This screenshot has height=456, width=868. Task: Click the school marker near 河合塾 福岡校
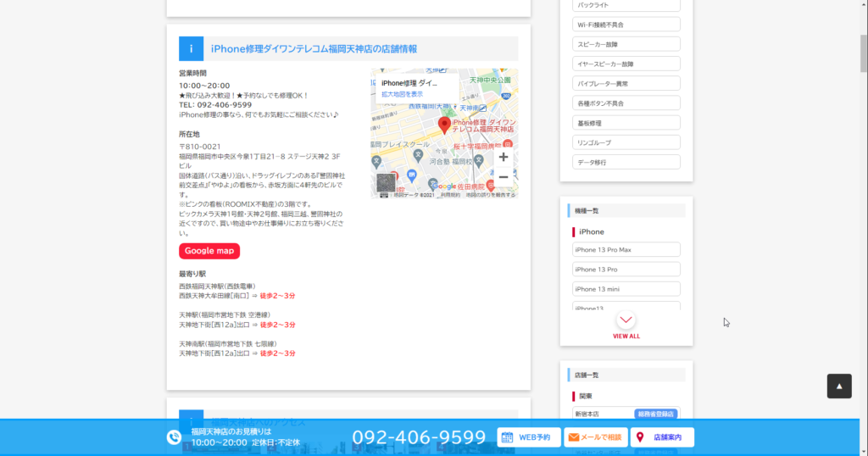point(479,160)
